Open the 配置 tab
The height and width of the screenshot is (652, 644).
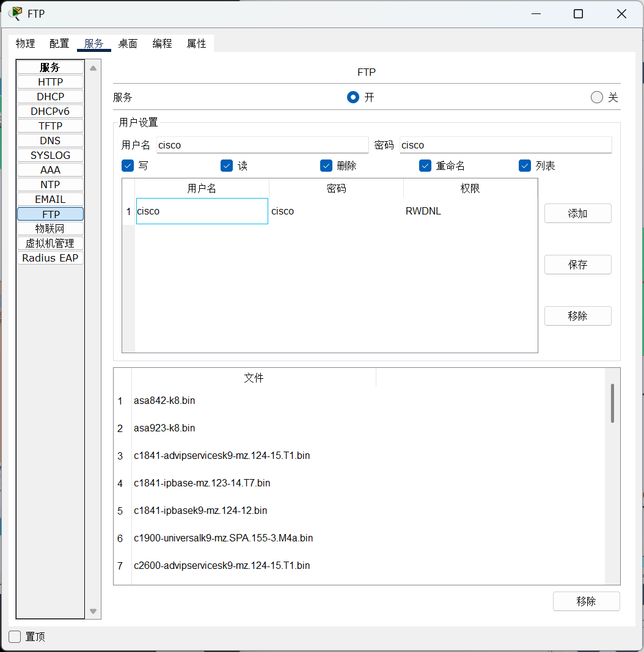(x=59, y=43)
